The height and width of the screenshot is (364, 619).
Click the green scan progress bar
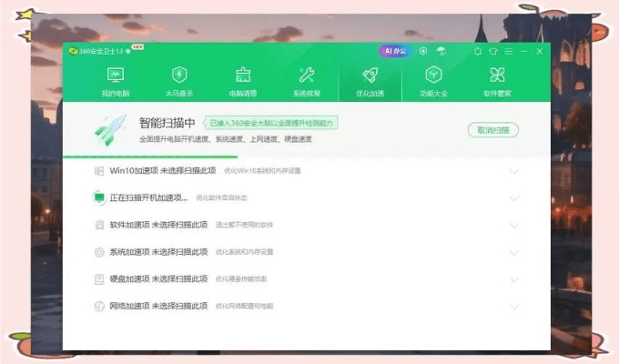(150, 157)
